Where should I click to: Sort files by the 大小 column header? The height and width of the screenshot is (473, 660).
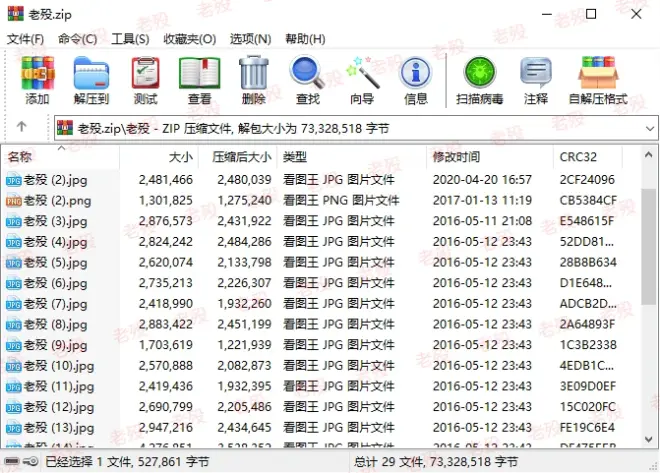tap(180, 157)
